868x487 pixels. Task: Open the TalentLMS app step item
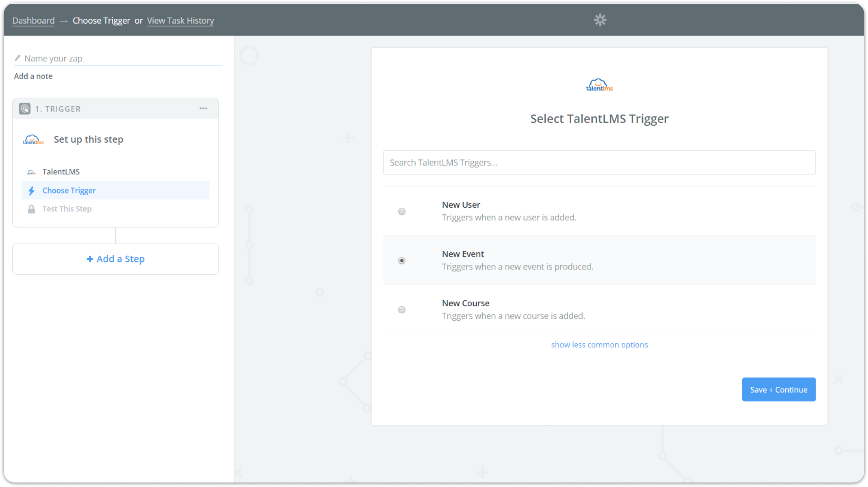click(x=61, y=172)
